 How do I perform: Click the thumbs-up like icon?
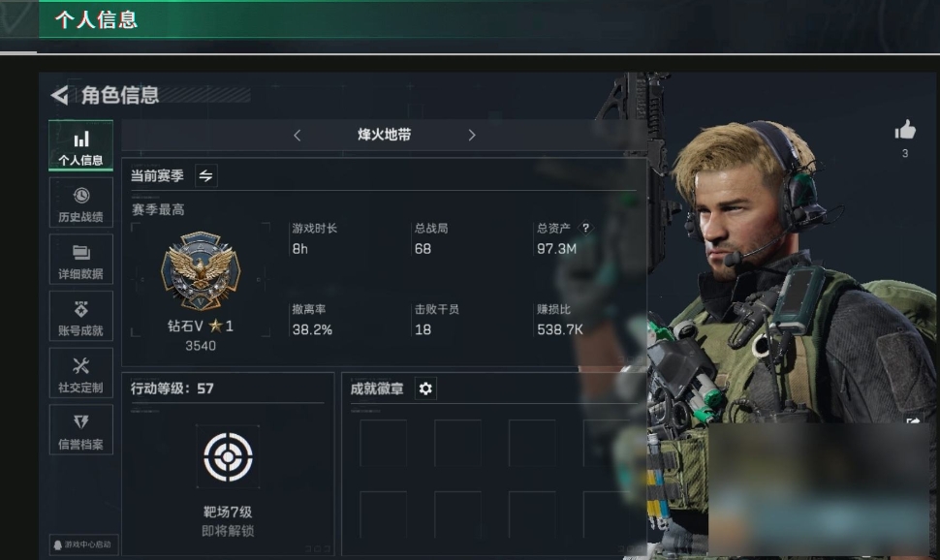(x=905, y=130)
